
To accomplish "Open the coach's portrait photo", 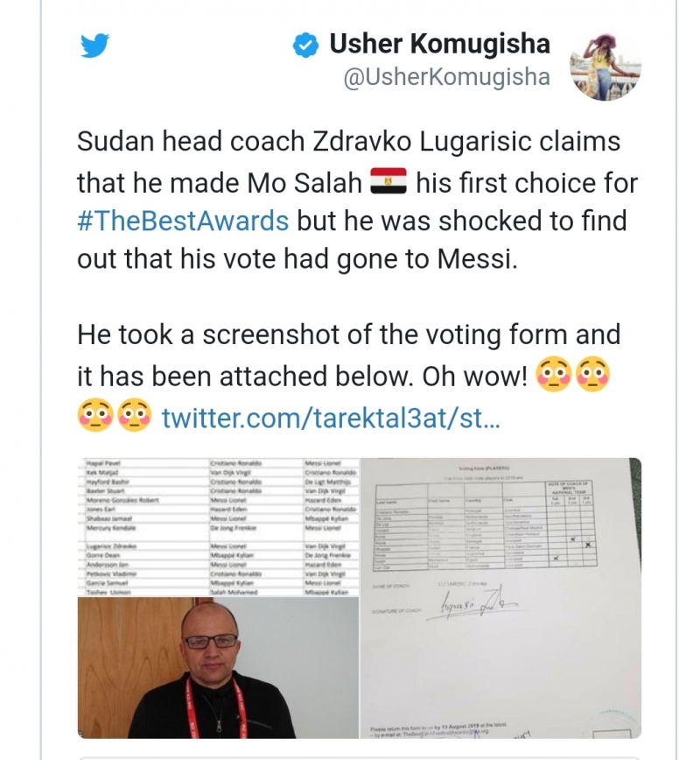I will [217, 667].
